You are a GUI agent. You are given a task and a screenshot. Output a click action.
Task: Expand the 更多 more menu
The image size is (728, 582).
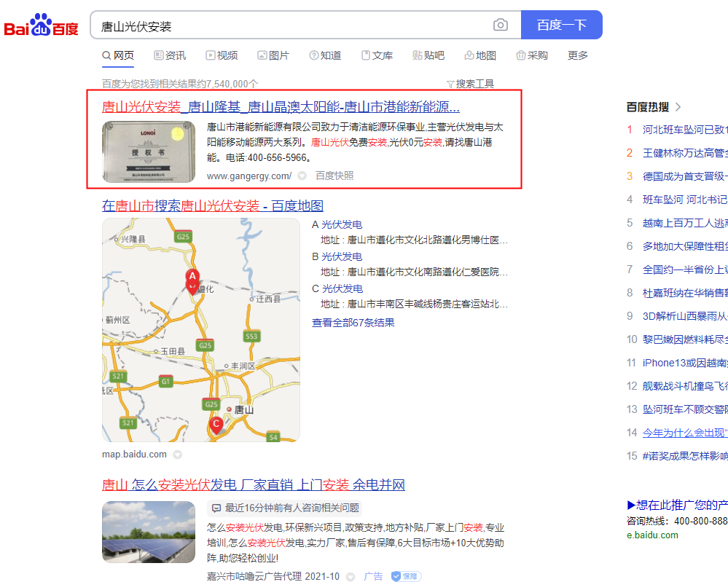point(577,55)
